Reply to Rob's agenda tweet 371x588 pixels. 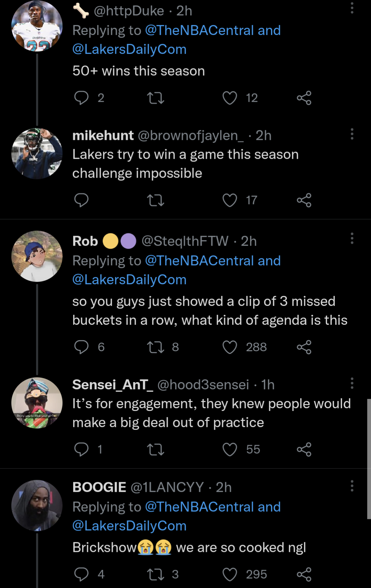pos(81,347)
